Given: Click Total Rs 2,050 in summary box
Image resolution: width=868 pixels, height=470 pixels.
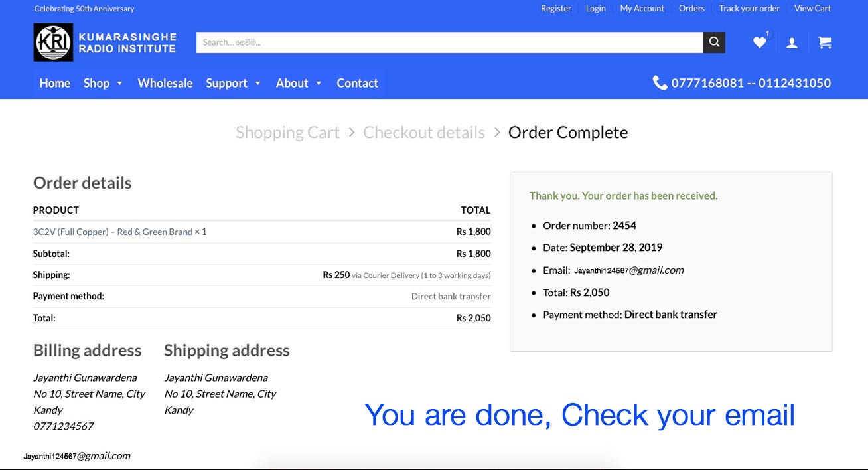Looking at the screenshot, I should [x=576, y=293].
